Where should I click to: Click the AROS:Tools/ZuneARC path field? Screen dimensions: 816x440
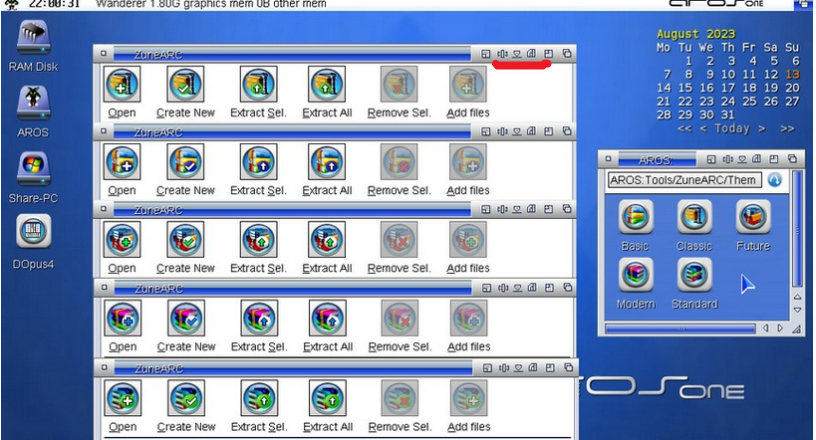(x=684, y=180)
